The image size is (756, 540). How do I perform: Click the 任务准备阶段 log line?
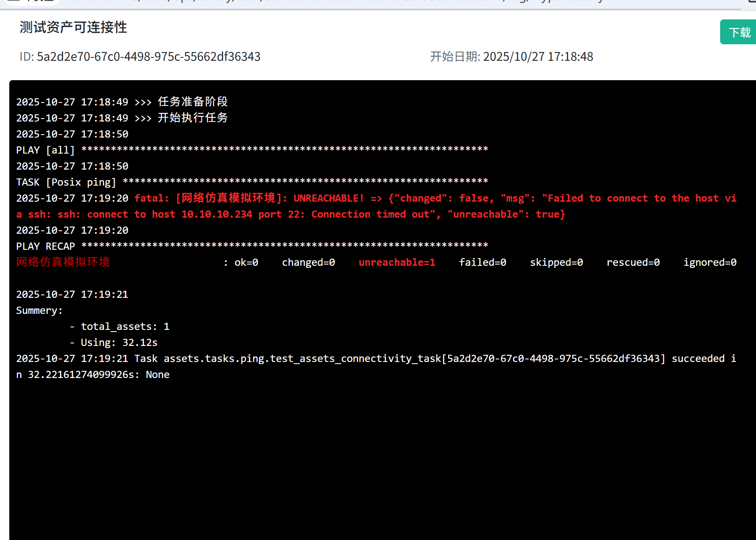click(192, 102)
